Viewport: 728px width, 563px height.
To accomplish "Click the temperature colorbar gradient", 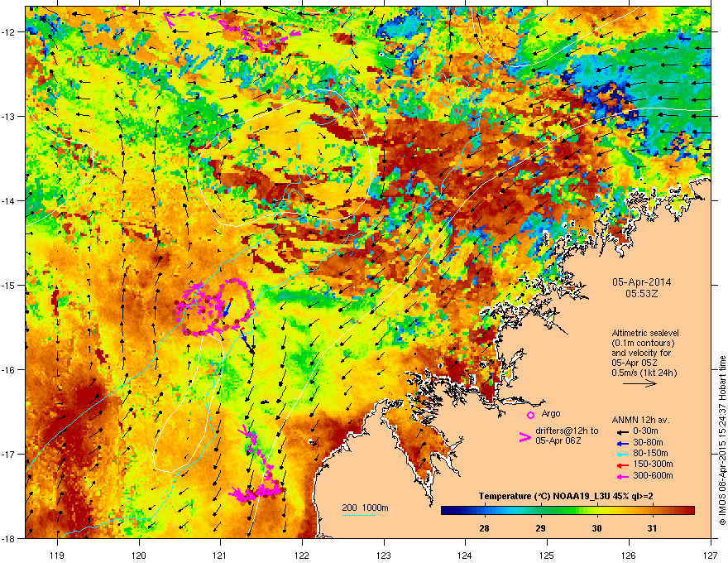I will click(568, 511).
